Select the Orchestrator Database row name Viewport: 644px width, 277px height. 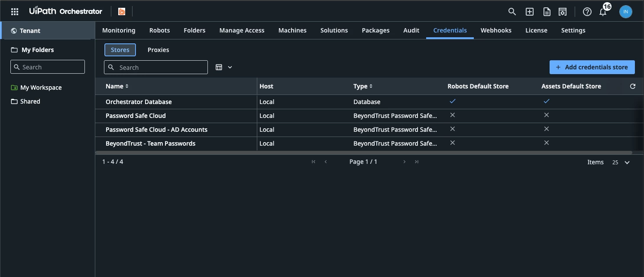click(x=139, y=102)
